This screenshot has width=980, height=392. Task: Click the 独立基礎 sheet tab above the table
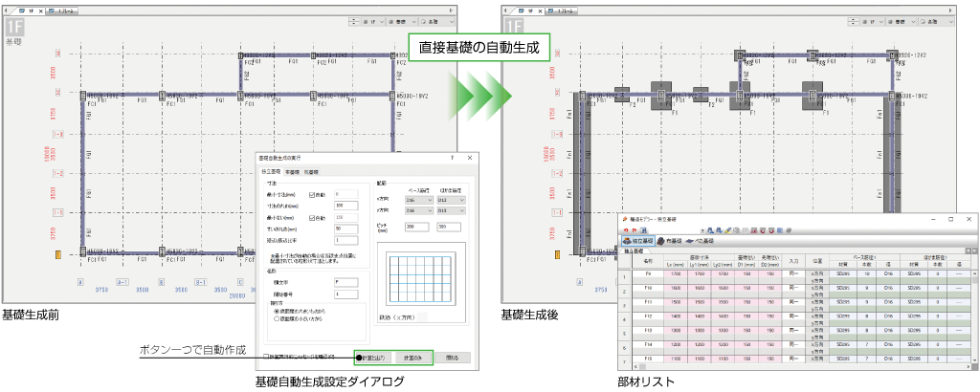pos(634,251)
